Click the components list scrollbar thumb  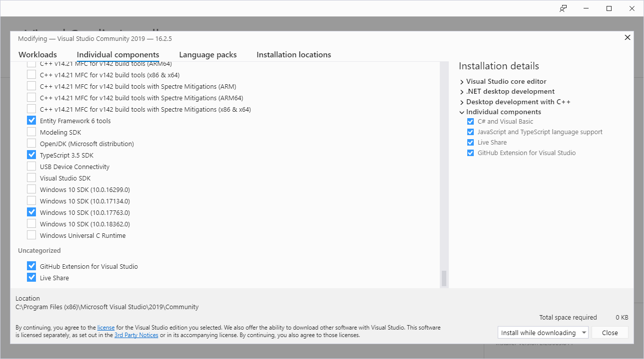444,278
